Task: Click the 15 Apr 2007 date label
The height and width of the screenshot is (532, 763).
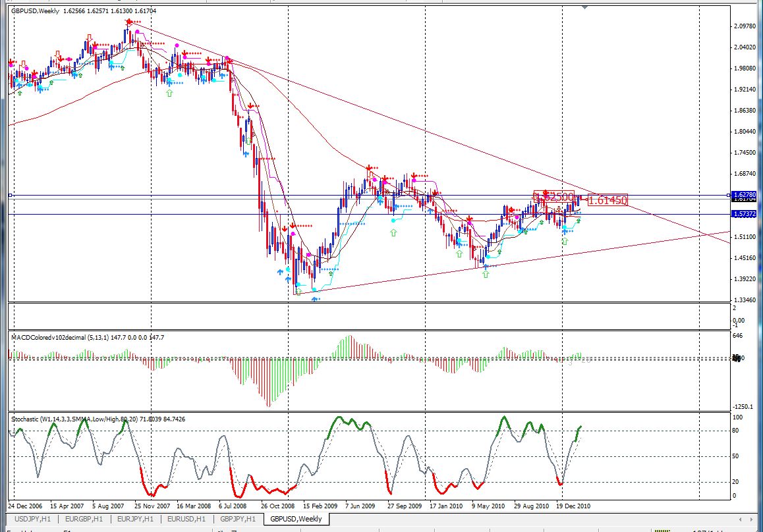Action: 67,506
